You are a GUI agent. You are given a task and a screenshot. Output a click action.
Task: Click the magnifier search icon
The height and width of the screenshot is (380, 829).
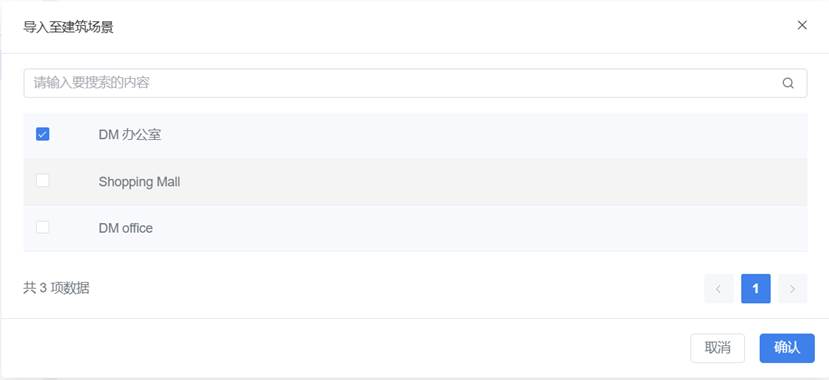[788, 84]
